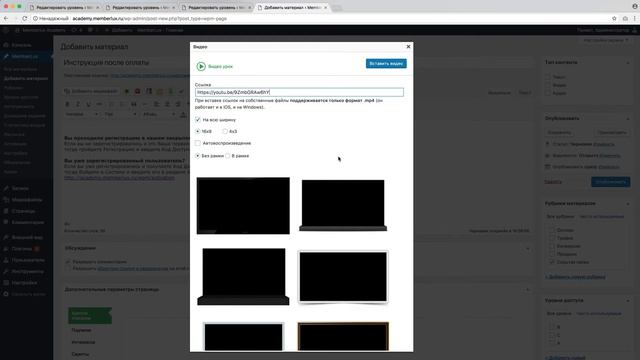Click the browser back arrow
640x360 pixels.
6,18
